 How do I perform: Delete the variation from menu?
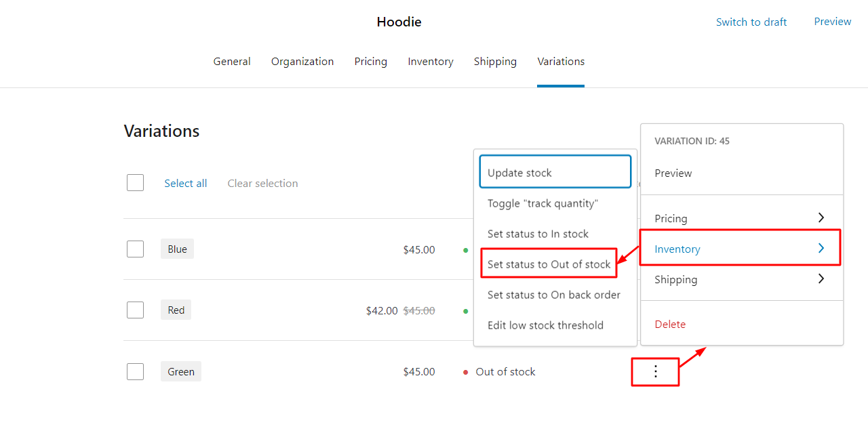670,324
